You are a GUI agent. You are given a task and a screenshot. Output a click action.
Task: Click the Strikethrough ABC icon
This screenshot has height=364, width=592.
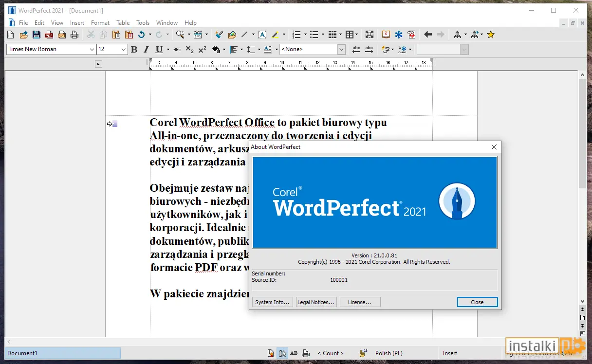(177, 49)
